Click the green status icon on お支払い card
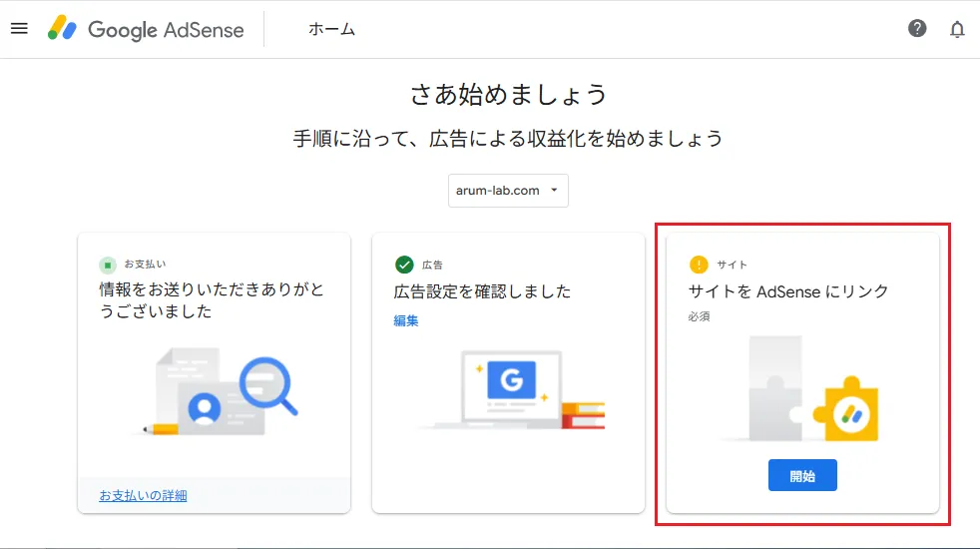The width and height of the screenshot is (980, 549). click(x=108, y=265)
